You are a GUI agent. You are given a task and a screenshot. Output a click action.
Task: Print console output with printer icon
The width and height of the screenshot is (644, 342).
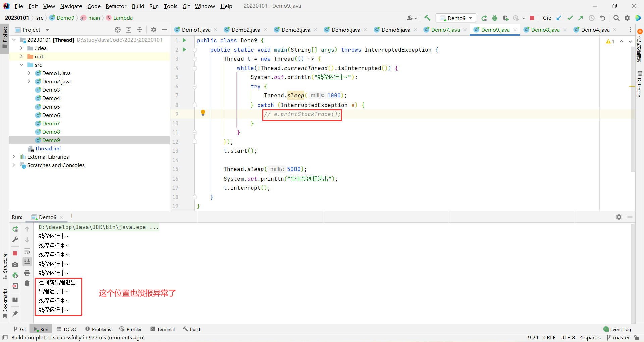click(27, 273)
